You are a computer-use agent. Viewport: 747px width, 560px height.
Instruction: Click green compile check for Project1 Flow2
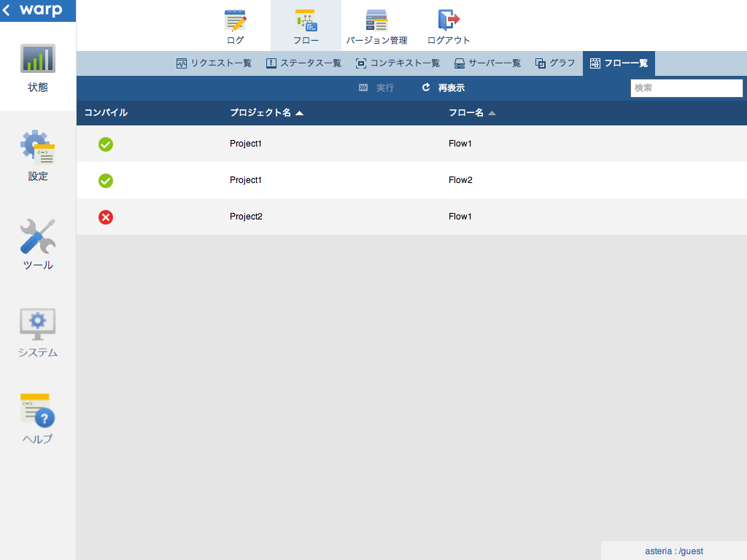click(106, 181)
